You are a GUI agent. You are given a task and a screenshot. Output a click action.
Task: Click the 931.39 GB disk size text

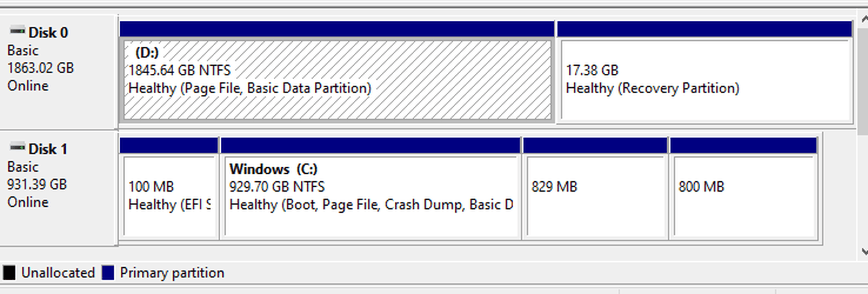point(37,184)
